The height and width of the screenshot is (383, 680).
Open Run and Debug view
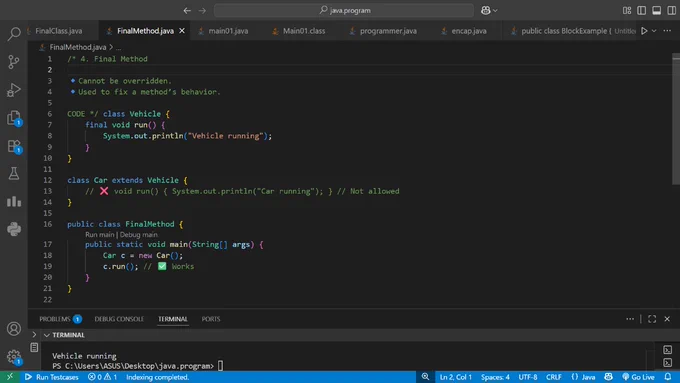pos(14,90)
